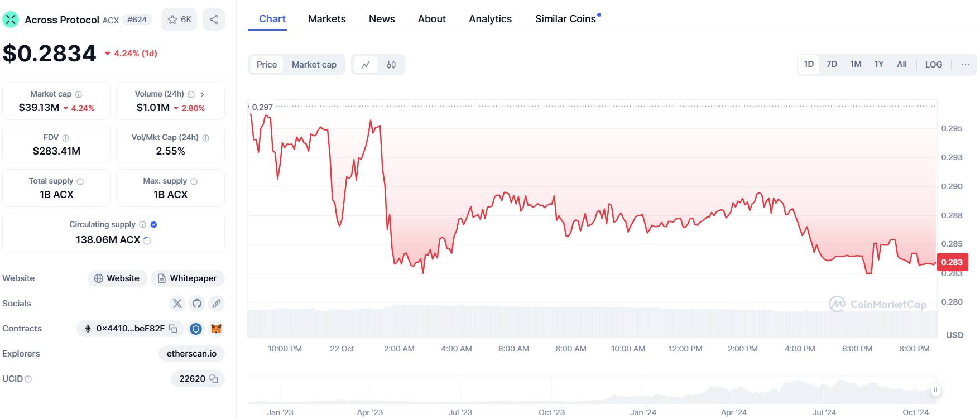Click the $39.13M market cap value
The image size is (980, 419).
click(x=39, y=108)
